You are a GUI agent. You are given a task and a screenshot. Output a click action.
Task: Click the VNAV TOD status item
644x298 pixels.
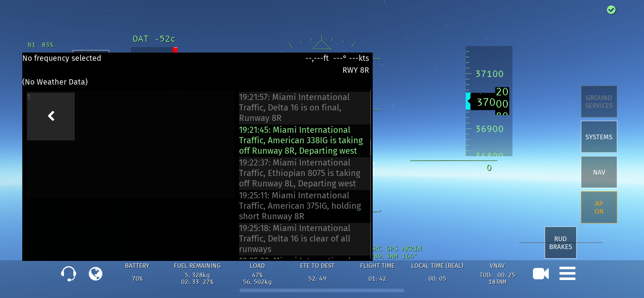pyautogui.click(x=497, y=274)
